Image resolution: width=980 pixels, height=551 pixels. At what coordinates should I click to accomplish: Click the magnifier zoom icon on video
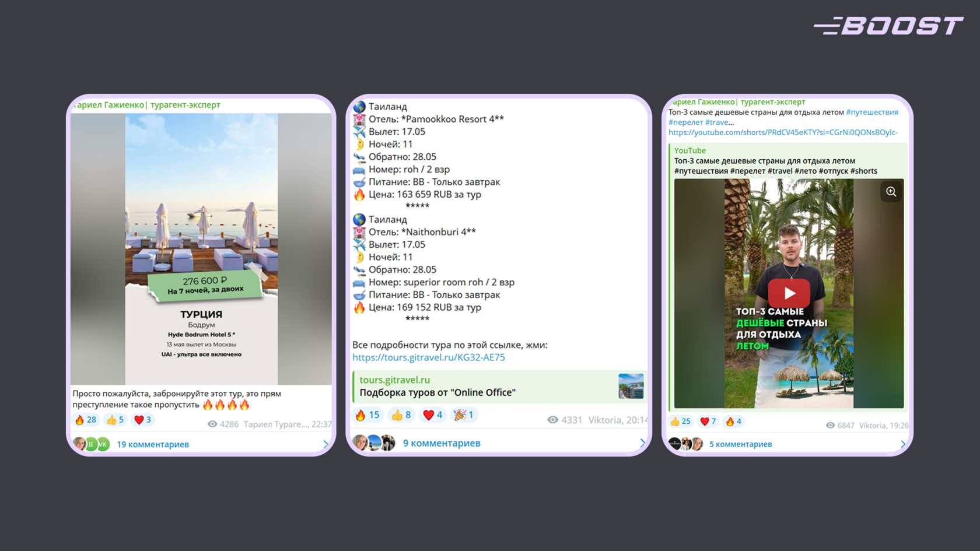pyautogui.click(x=891, y=192)
